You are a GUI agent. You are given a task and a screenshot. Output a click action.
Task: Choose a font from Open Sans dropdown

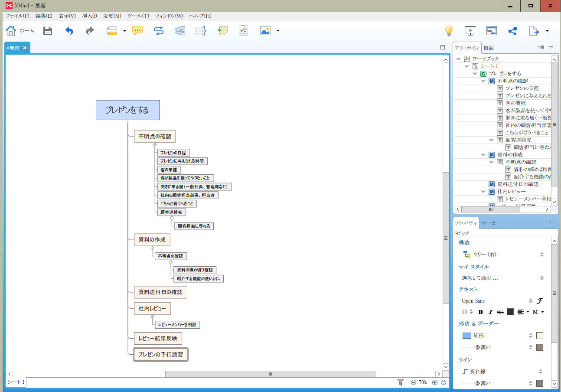point(497,301)
